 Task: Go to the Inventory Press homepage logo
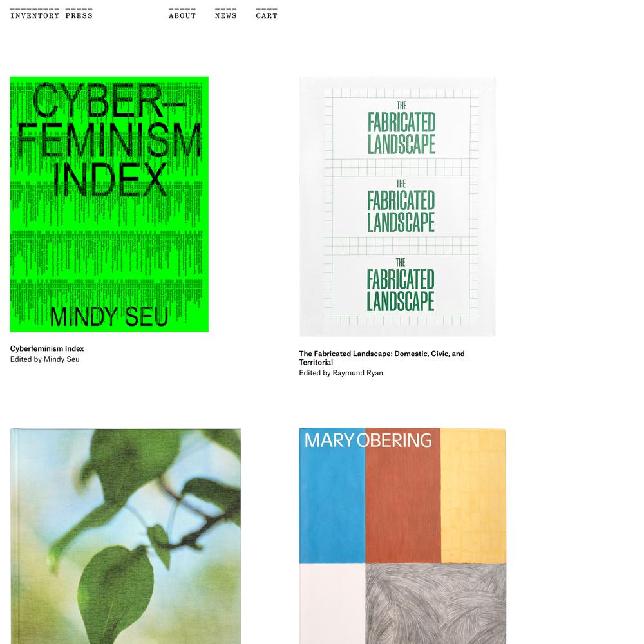click(52, 15)
